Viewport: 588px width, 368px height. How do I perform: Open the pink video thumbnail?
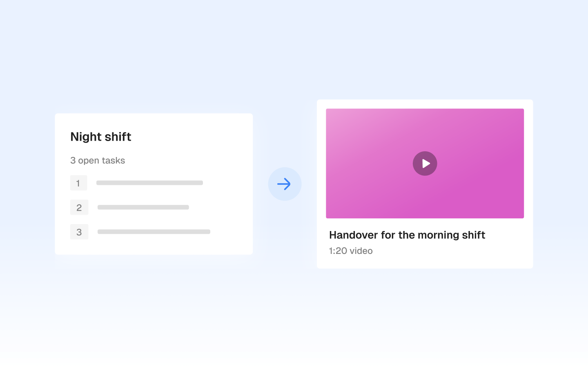(x=425, y=163)
